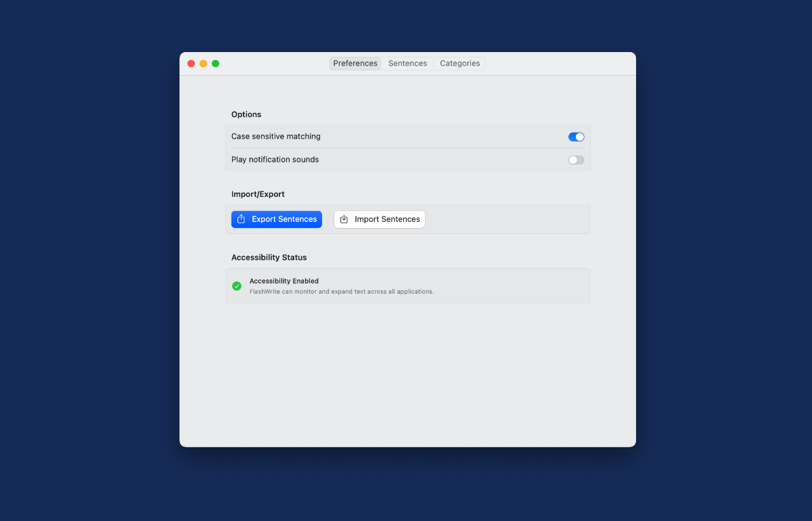Click the download icon on Import Sentences
Image resolution: width=812 pixels, height=521 pixels.
tap(344, 219)
